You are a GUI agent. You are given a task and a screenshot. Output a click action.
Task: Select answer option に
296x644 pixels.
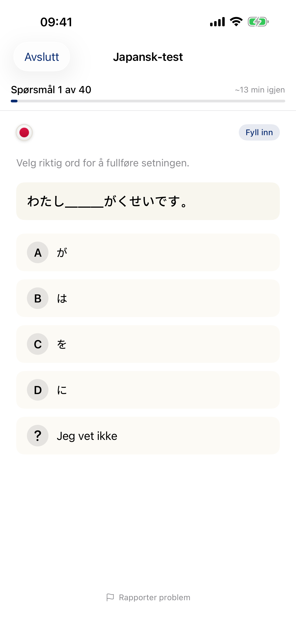point(148,390)
